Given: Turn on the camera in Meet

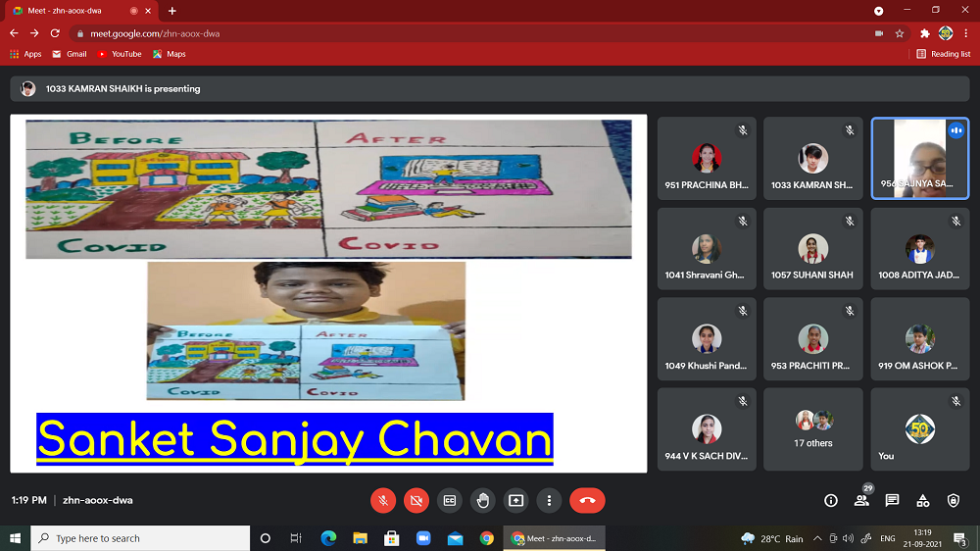Looking at the screenshot, I should pyautogui.click(x=416, y=500).
